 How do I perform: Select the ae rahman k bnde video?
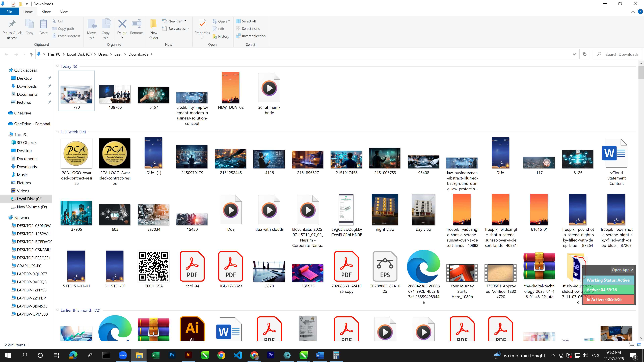(269, 94)
